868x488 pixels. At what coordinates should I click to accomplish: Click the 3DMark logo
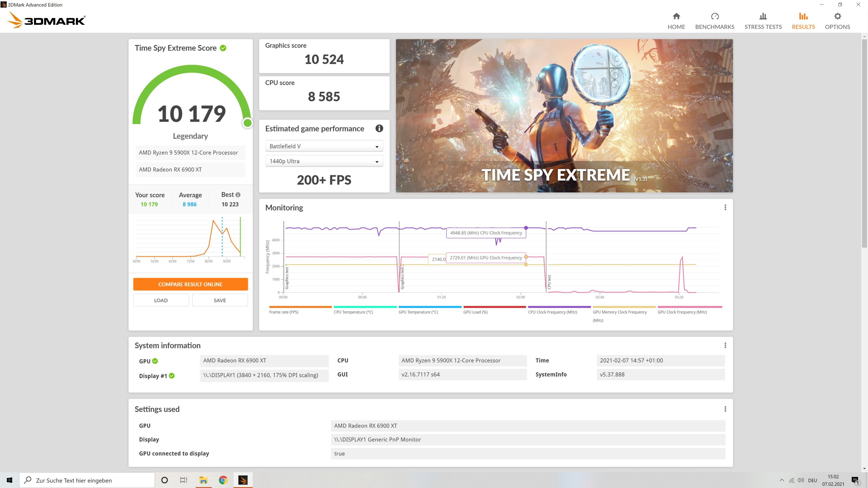pyautogui.click(x=46, y=20)
